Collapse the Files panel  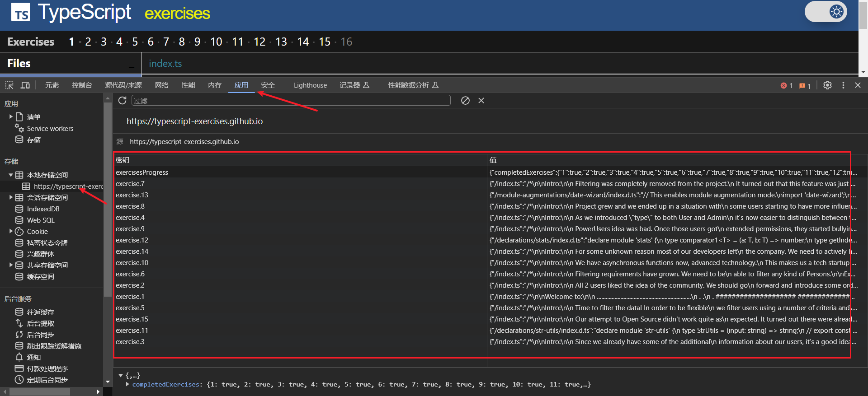pos(132,67)
